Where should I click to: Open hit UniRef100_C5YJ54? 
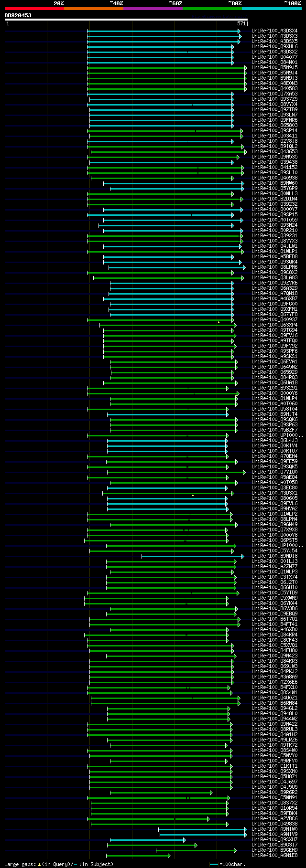point(274,551)
